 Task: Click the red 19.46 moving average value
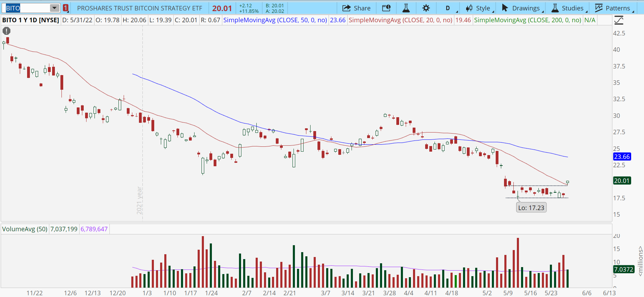pyautogui.click(x=463, y=20)
